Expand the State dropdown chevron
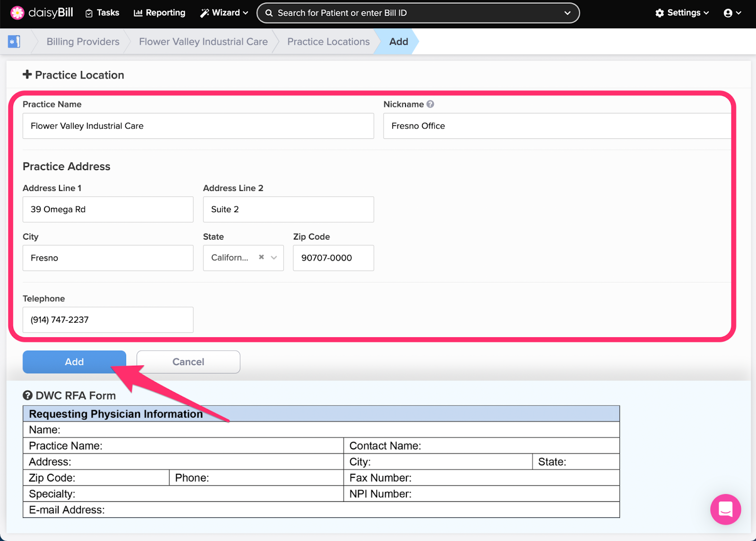 click(274, 258)
